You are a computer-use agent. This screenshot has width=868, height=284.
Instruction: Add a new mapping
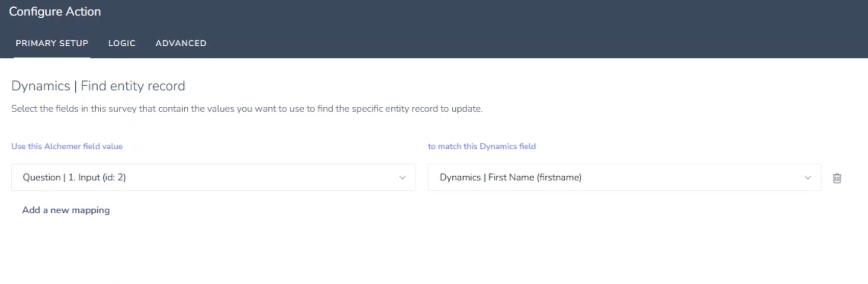[66, 210]
